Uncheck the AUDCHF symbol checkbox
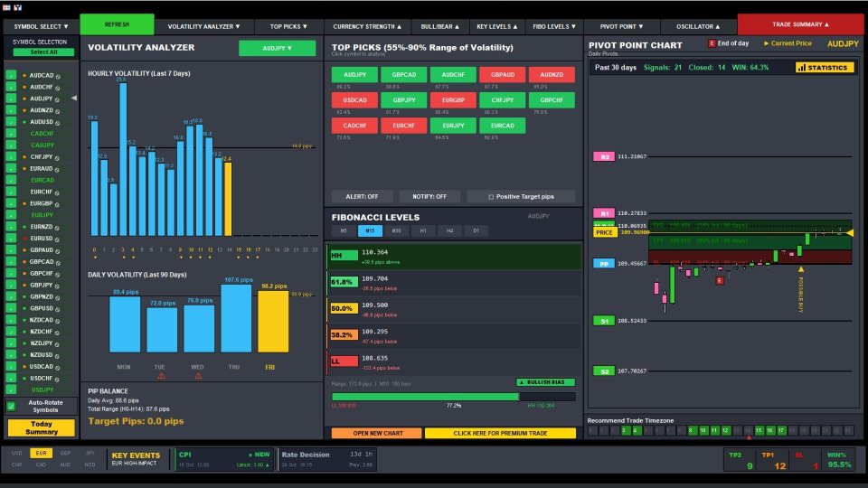Image resolution: width=868 pixels, height=488 pixels. coord(11,87)
